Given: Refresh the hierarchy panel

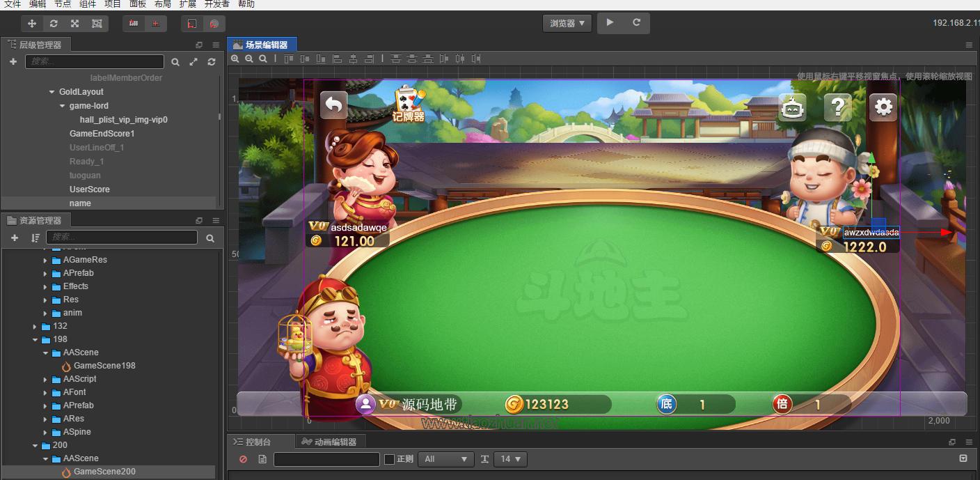Looking at the screenshot, I should point(212,62).
